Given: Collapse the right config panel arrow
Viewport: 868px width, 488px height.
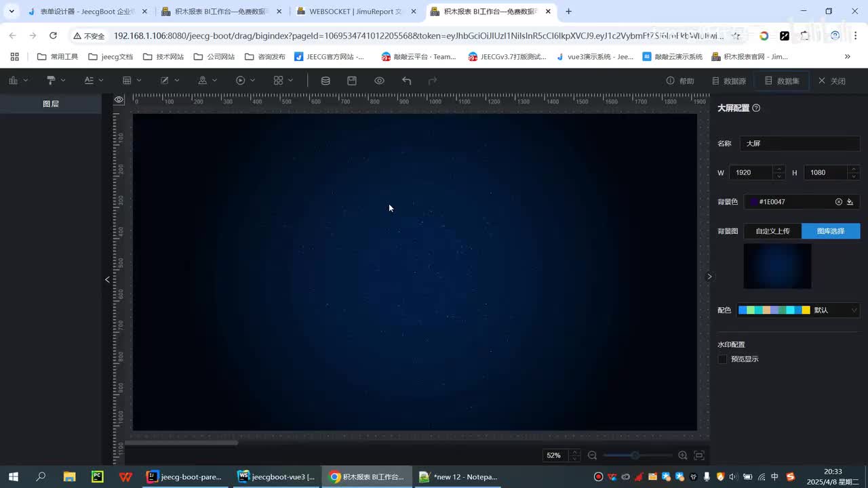Looking at the screenshot, I should 709,277.
